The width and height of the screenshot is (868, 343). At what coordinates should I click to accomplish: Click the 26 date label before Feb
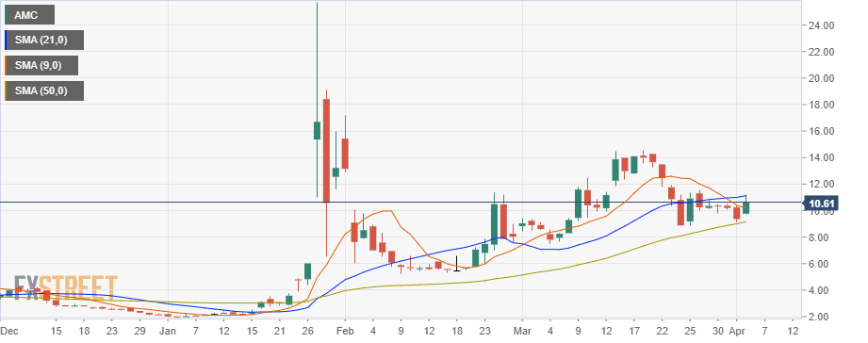(x=307, y=331)
